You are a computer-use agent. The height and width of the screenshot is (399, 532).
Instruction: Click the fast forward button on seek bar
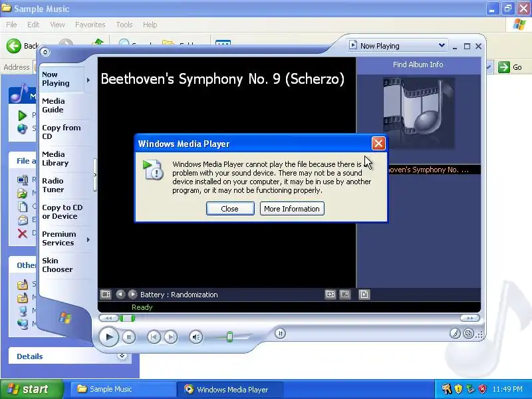tap(470, 319)
